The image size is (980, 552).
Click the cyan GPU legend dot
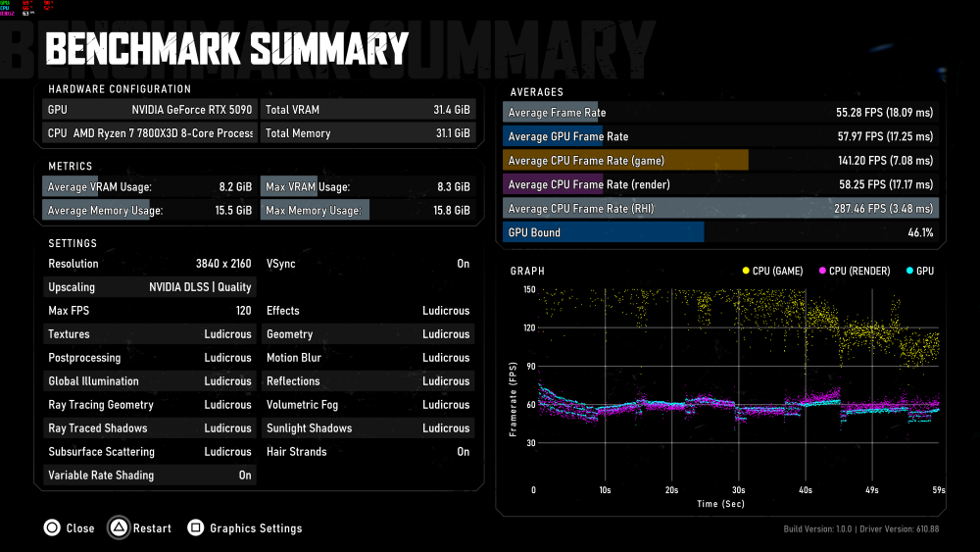(x=910, y=271)
